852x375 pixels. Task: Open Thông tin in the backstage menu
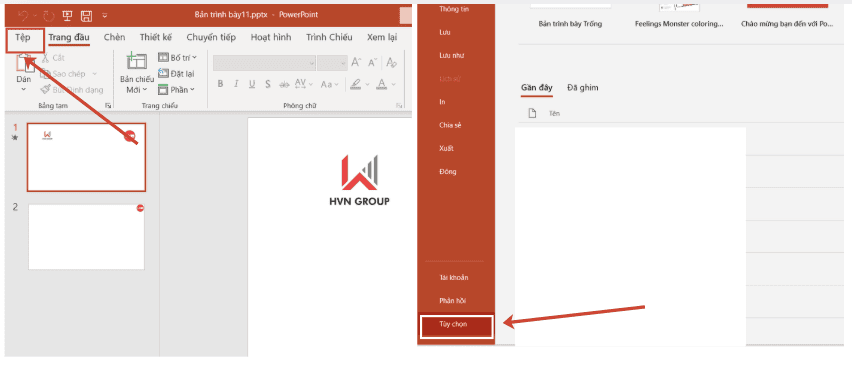[x=454, y=9]
